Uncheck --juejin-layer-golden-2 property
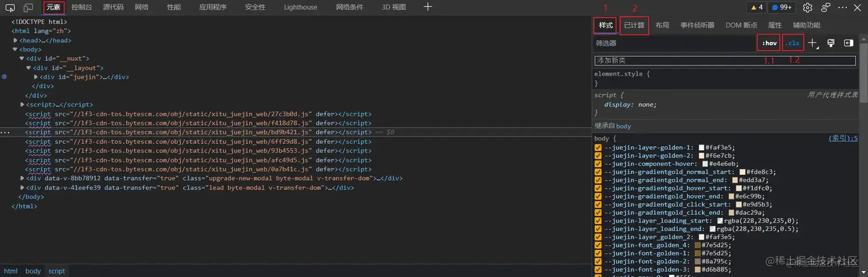This screenshot has width=868, height=277. pyautogui.click(x=598, y=155)
